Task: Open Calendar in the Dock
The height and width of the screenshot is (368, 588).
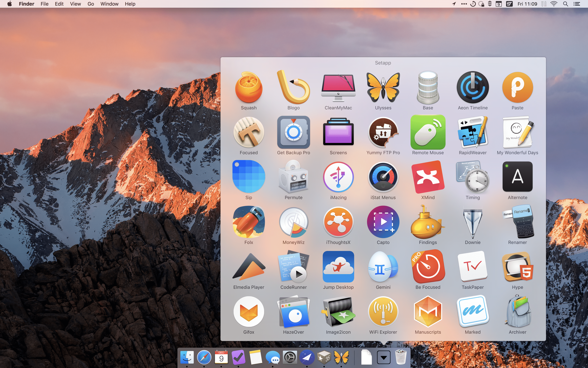Action: [x=221, y=357]
